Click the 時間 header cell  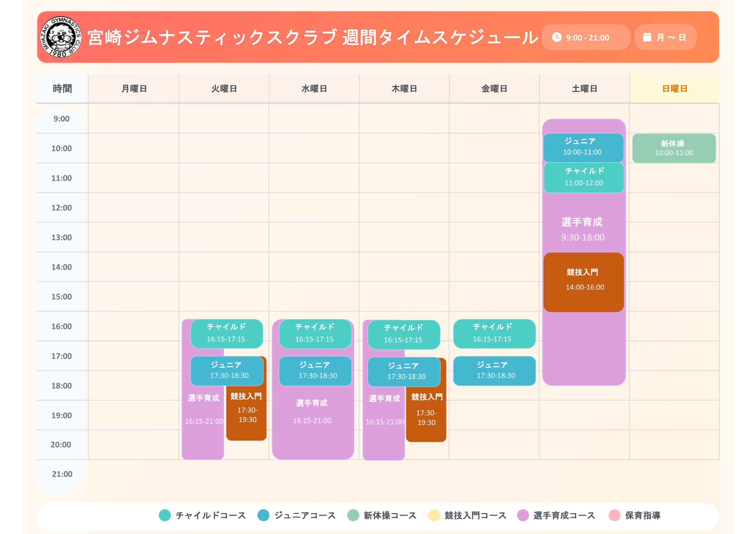pos(62,89)
